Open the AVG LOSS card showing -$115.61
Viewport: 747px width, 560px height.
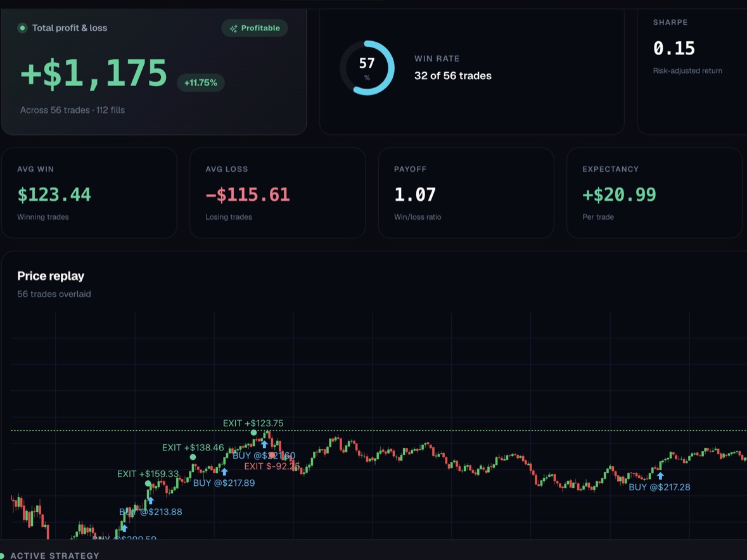pyautogui.click(x=278, y=193)
